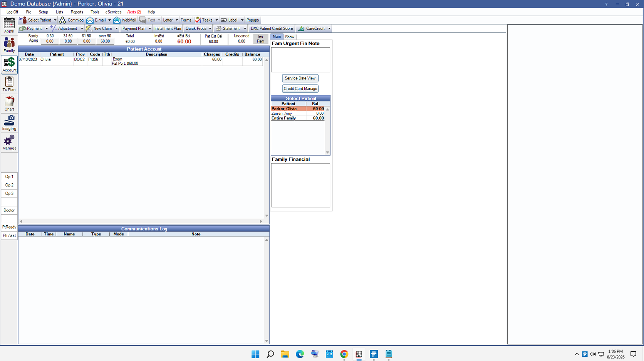Image resolution: width=644 pixels, height=361 pixels.
Task: Open the Tasks toolbar button
Action: pos(204,20)
